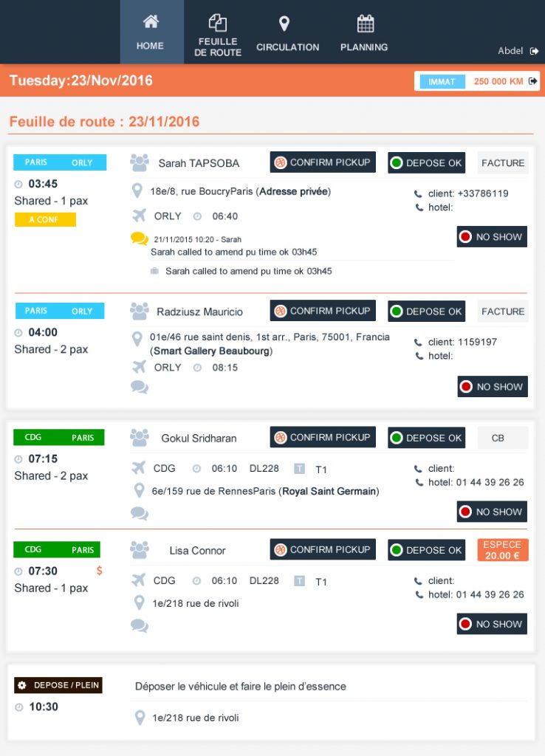
Task: Click the passengers icon beside Sarah TAPSOBA
Action: 139,162
